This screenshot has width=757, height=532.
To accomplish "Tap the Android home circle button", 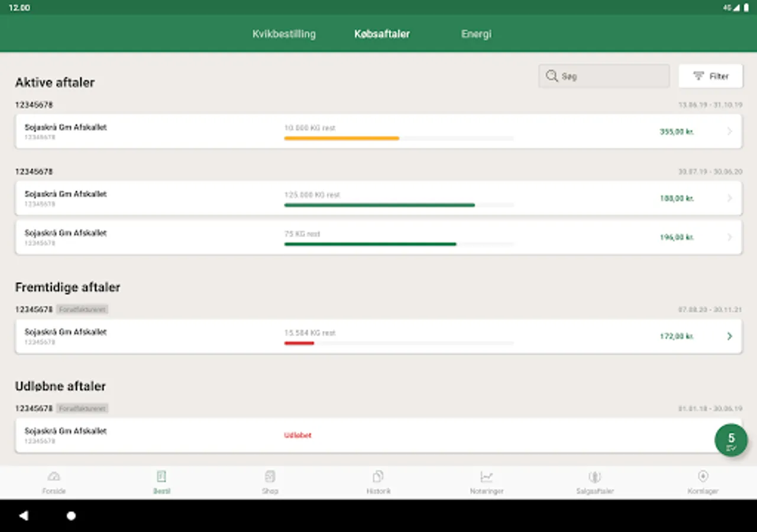I will coord(71,515).
